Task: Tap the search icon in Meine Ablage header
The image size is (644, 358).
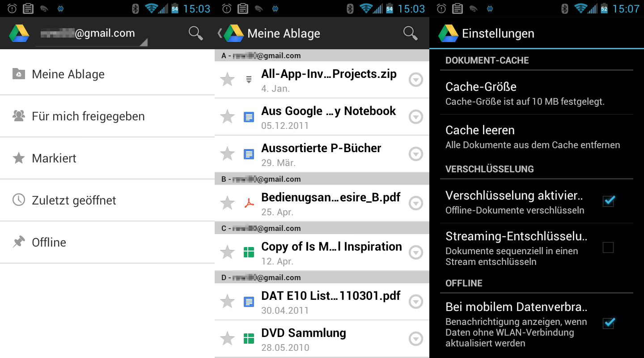Action: (410, 34)
